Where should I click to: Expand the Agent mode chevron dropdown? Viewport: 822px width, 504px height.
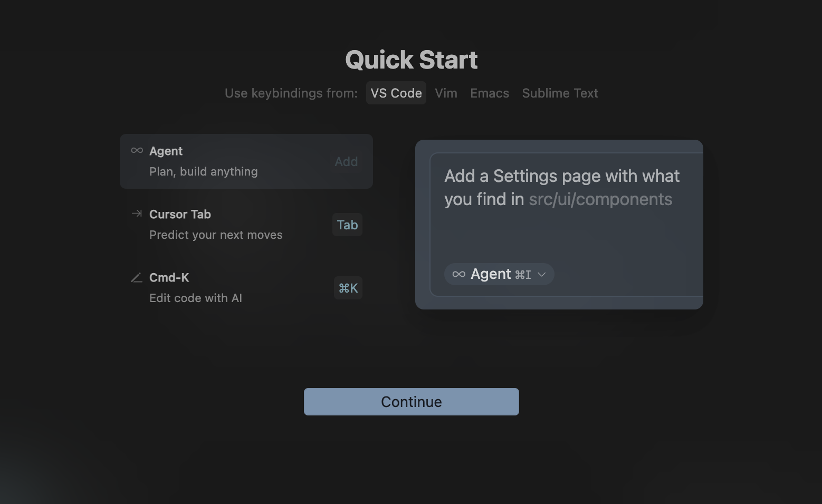coord(541,274)
